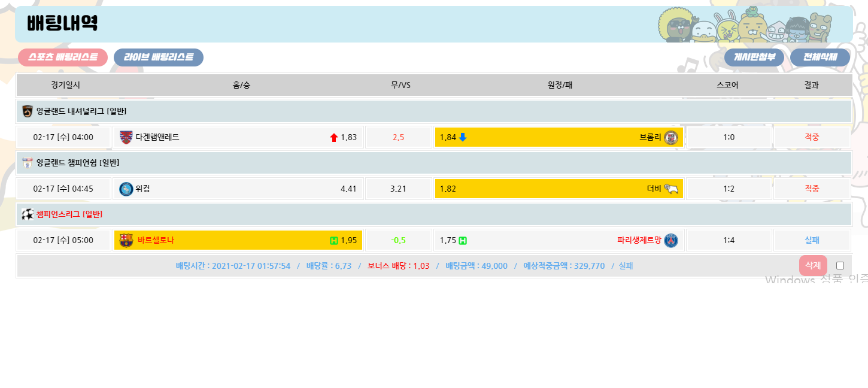Viewport: 868px width, 388px height.
Task: Click the red up arrow odds indicator
Action: pos(334,138)
